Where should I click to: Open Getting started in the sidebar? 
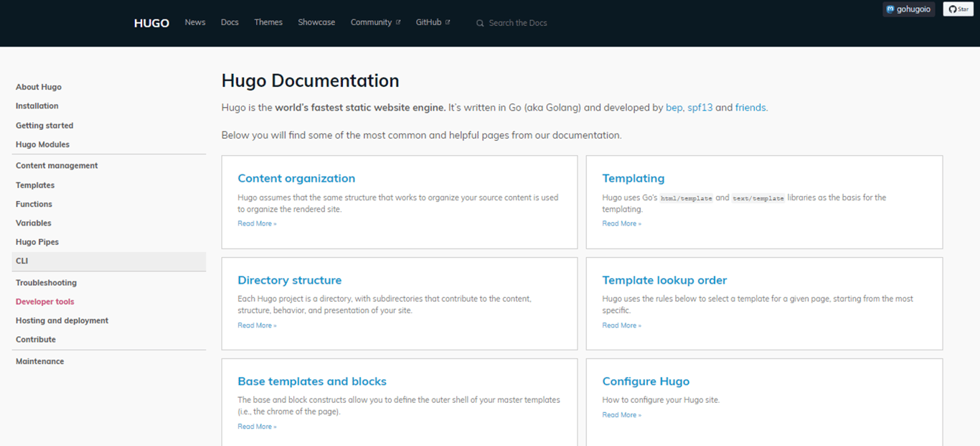44,125
